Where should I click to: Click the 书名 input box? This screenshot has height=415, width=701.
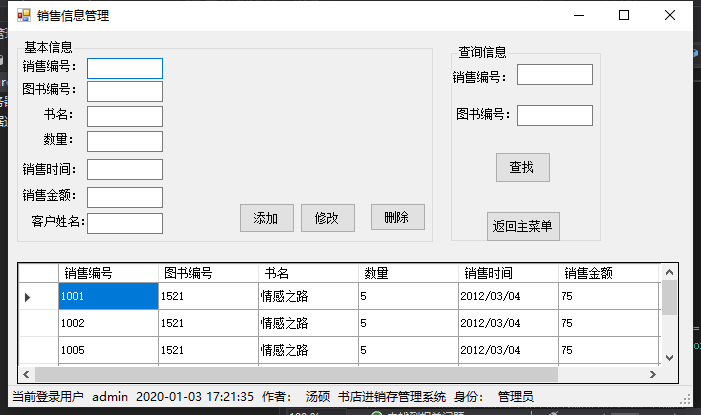point(125,116)
